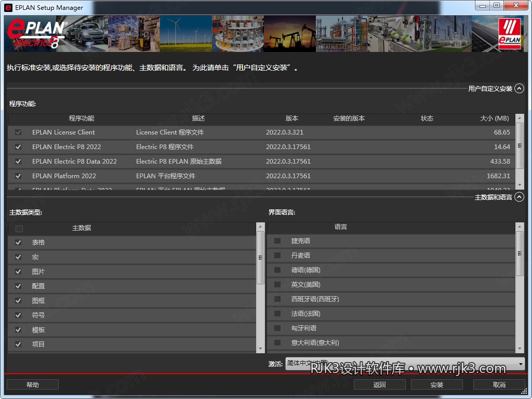Select the 'Electric P8 程序文件' description cell
This screenshot has height=399, width=532.
click(165, 147)
